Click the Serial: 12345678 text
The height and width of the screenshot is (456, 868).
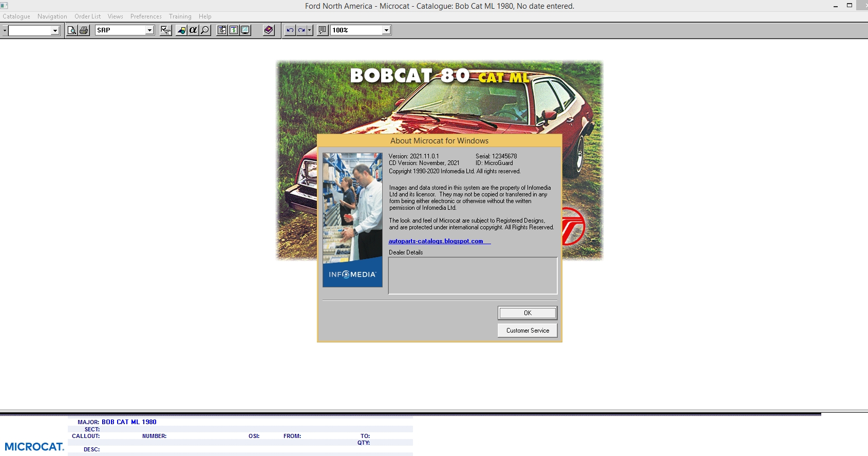coord(496,156)
